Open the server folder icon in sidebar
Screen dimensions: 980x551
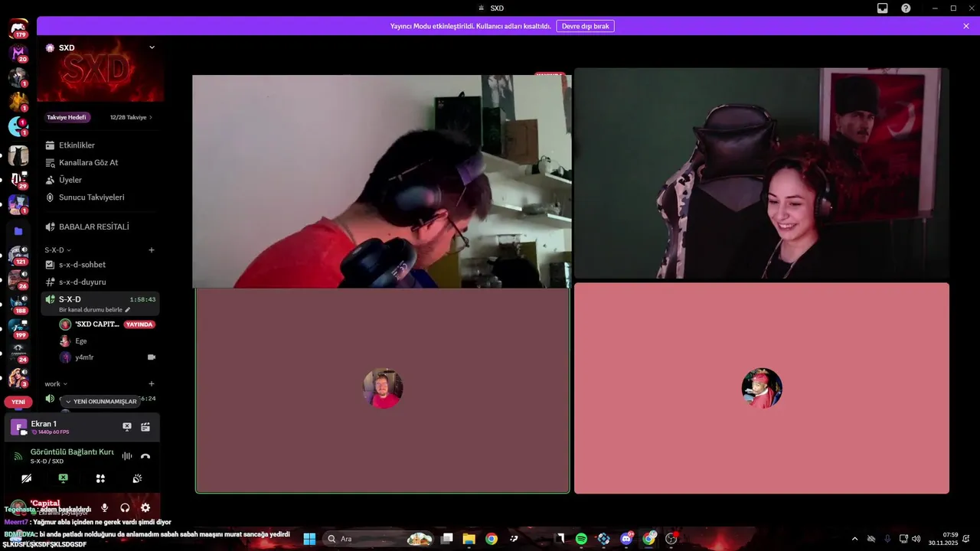(18, 231)
